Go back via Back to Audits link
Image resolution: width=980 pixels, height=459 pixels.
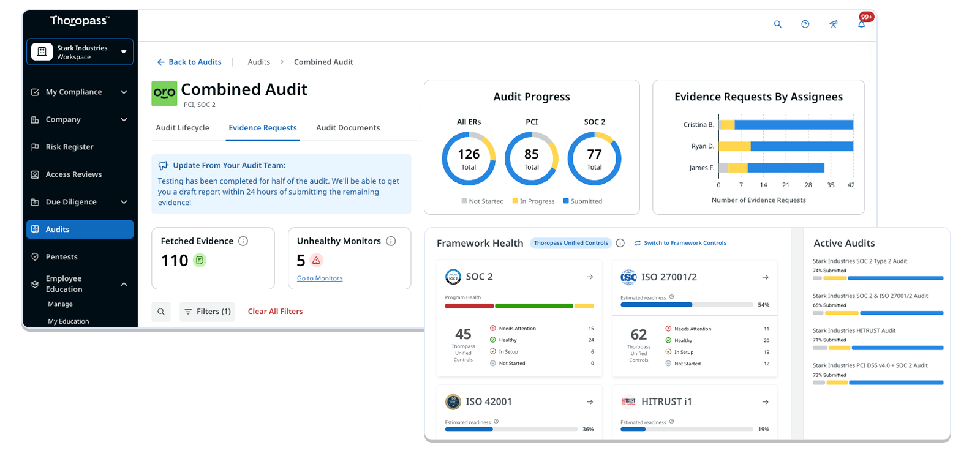pyautogui.click(x=189, y=62)
